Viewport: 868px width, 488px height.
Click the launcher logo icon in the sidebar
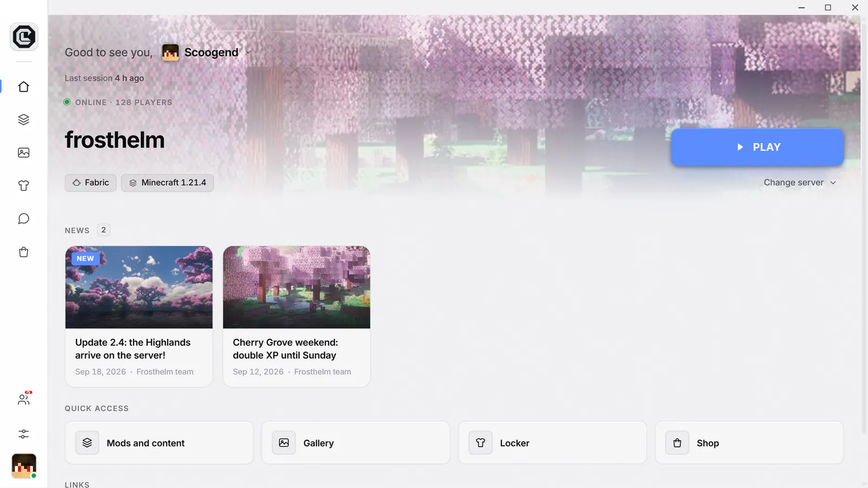pyautogui.click(x=24, y=37)
